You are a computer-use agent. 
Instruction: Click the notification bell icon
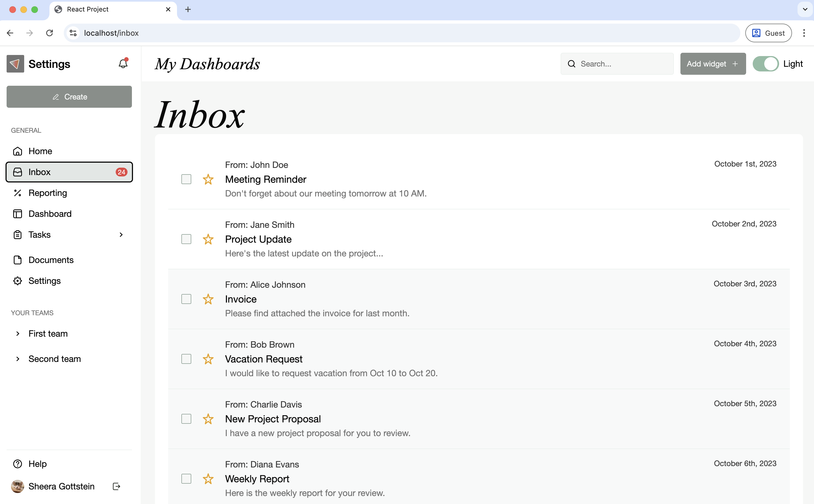point(123,63)
